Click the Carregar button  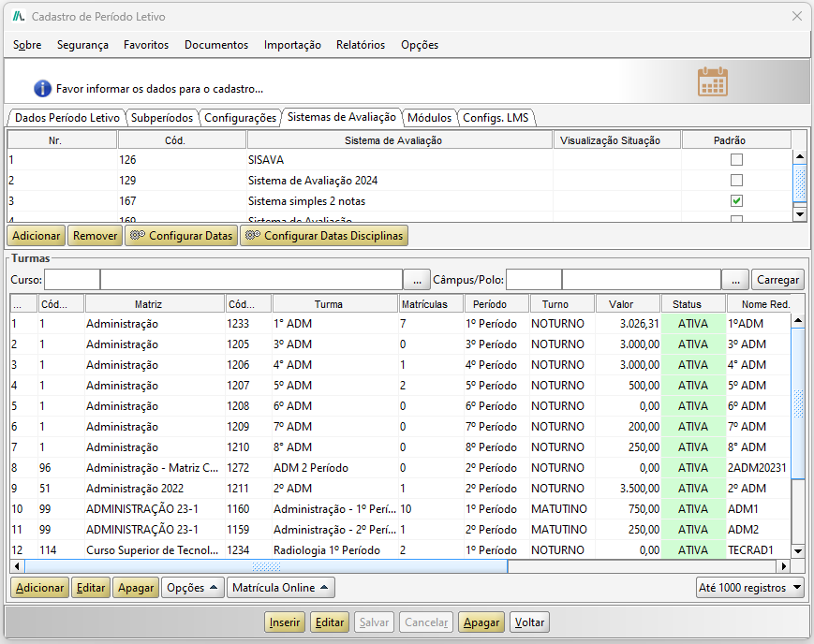[x=777, y=280]
